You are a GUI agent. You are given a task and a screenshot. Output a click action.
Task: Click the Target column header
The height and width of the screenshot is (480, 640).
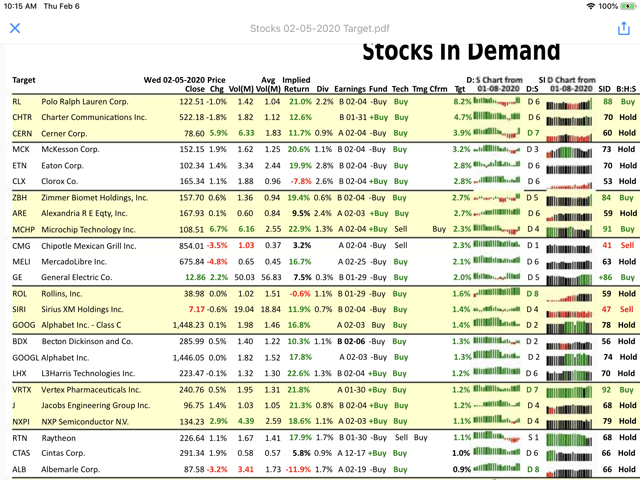24,80
